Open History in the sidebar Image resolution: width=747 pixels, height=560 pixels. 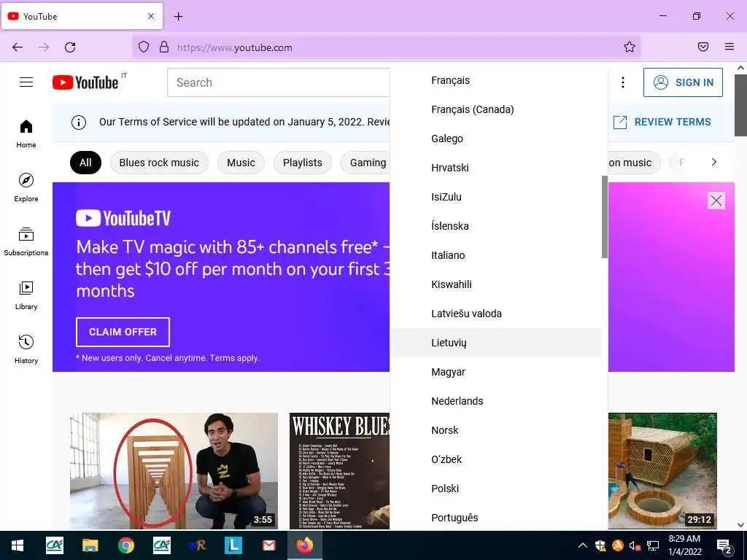click(26, 349)
